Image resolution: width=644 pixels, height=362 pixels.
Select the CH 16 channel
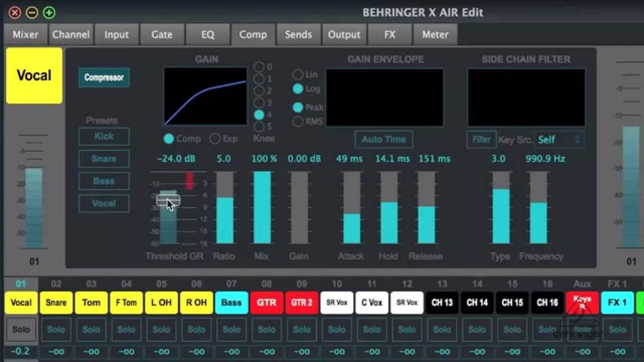click(x=547, y=303)
